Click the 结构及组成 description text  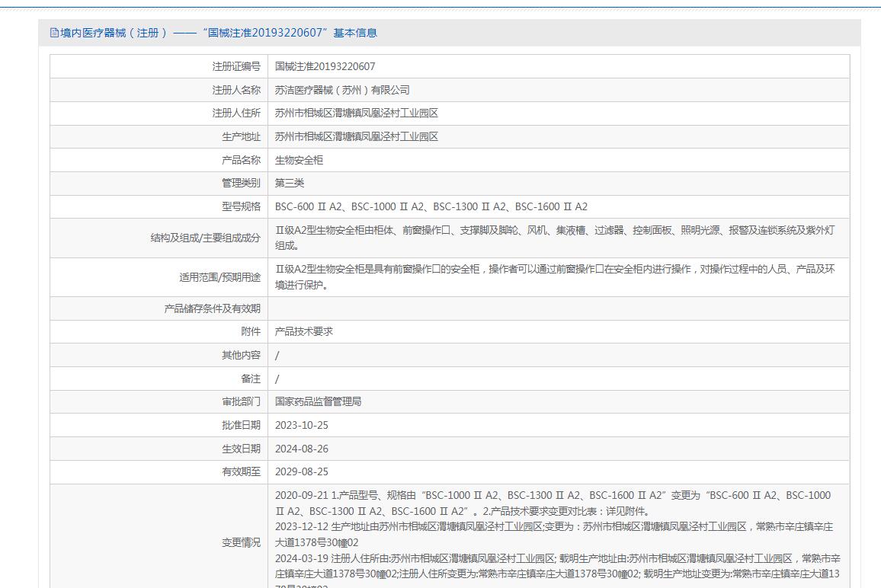pos(554,237)
